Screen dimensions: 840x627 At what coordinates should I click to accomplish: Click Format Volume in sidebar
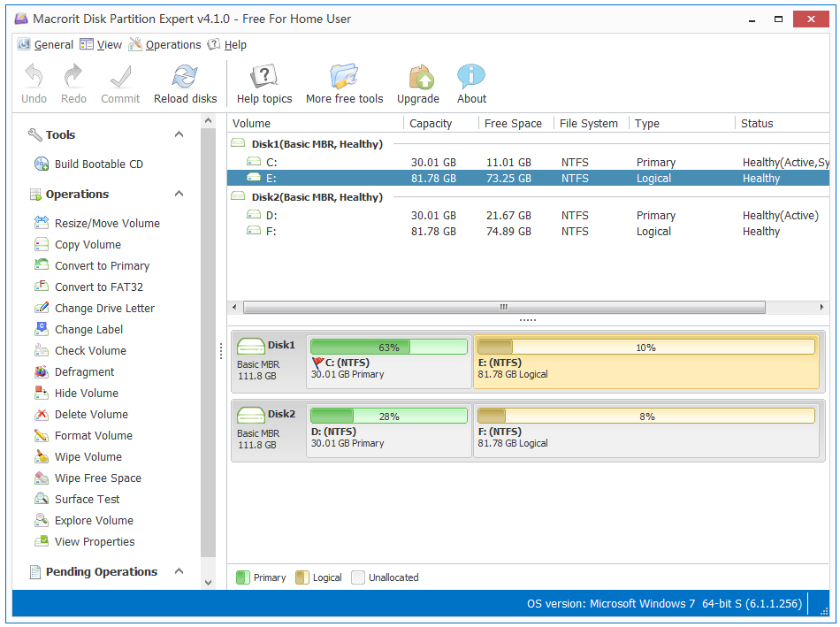(x=93, y=436)
